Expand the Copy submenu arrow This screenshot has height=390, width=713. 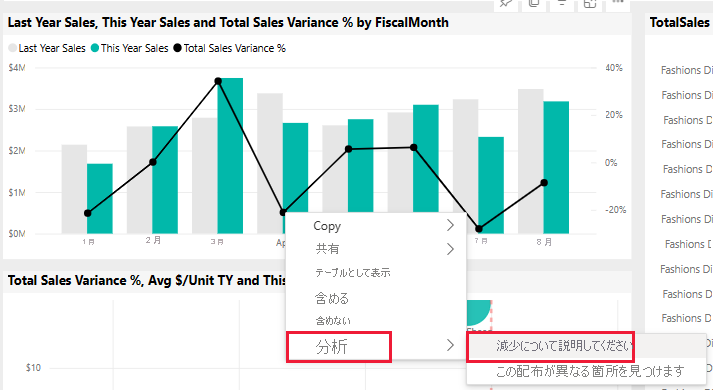[x=450, y=225]
